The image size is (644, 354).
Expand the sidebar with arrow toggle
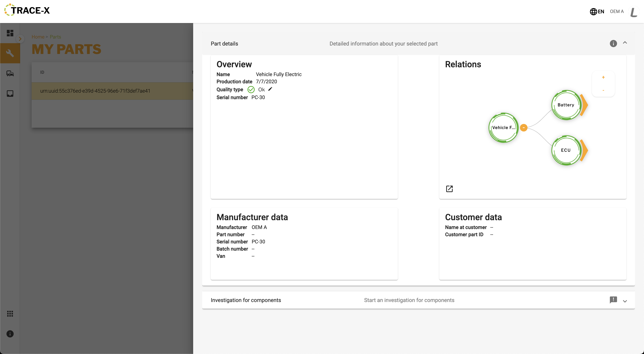pos(20,39)
